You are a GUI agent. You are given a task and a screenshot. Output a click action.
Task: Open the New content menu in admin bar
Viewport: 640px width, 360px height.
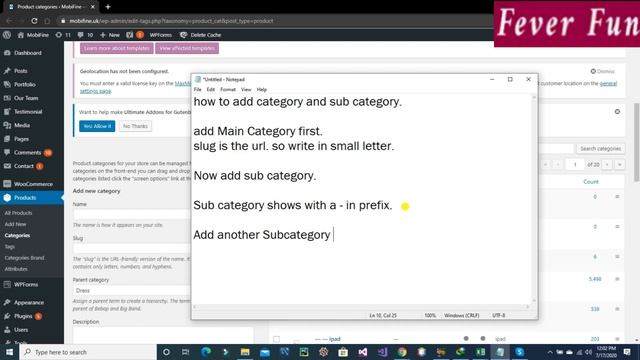(x=110, y=35)
